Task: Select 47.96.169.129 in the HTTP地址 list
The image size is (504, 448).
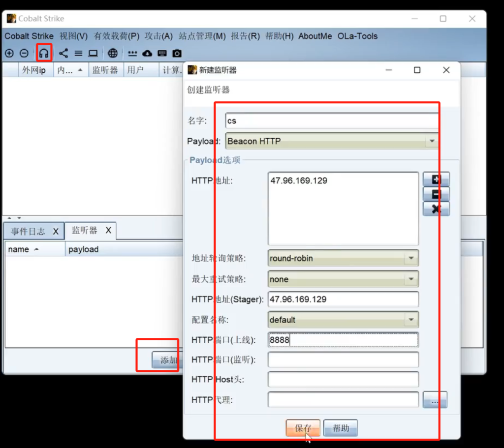Action: click(x=299, y=180)
